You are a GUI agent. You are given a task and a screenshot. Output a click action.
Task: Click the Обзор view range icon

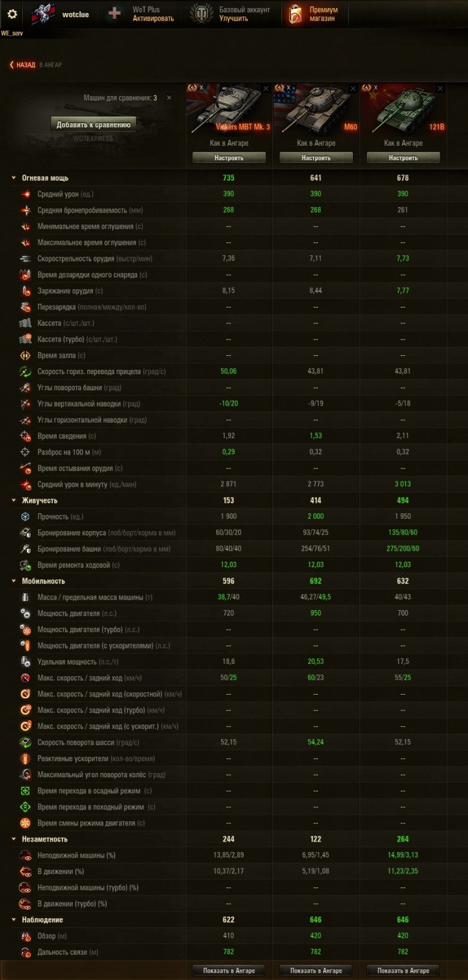point(26,937)
